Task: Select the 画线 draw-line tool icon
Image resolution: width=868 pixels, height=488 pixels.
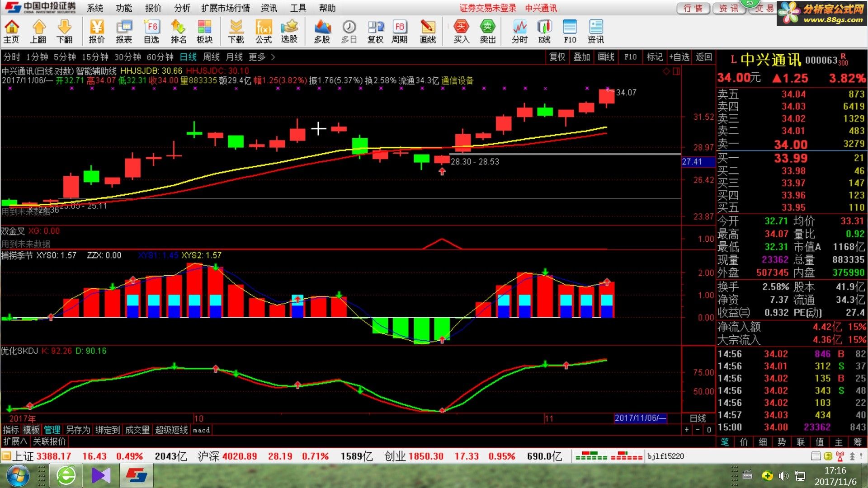Action: click(428, 32)
